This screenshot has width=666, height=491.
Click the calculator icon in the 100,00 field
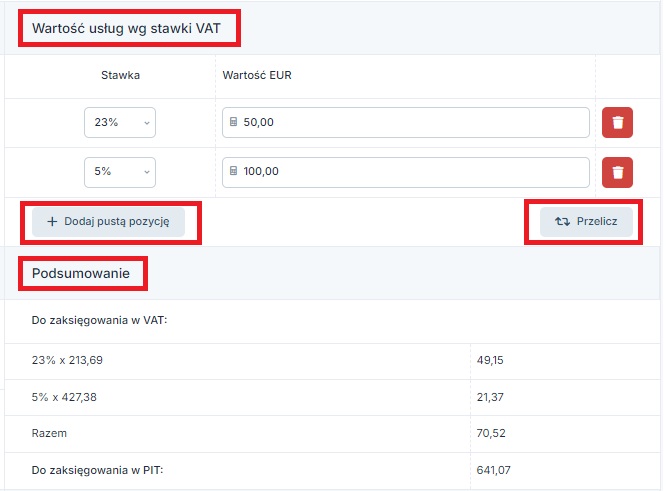(233, 171)
